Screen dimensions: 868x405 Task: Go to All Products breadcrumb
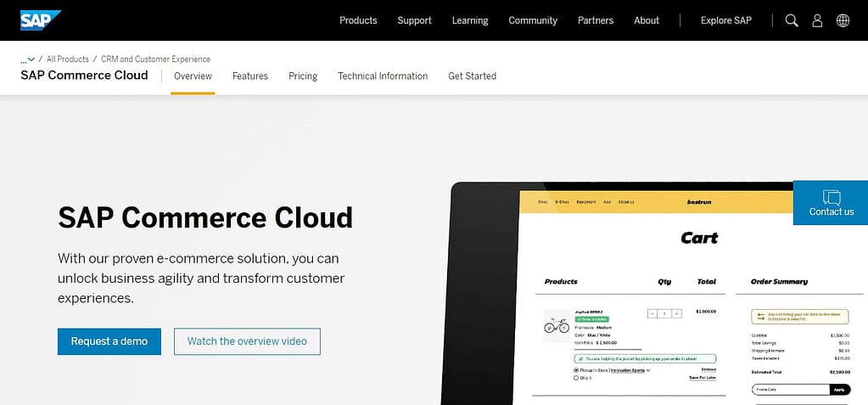[x=68, y=59]
